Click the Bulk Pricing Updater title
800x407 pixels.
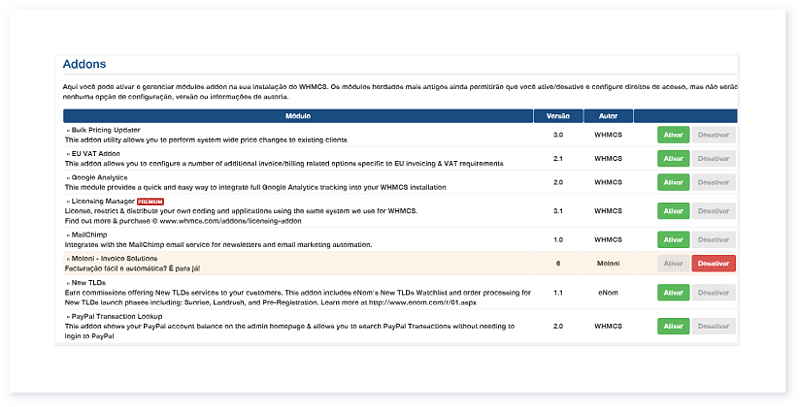[x=106, y=130]
